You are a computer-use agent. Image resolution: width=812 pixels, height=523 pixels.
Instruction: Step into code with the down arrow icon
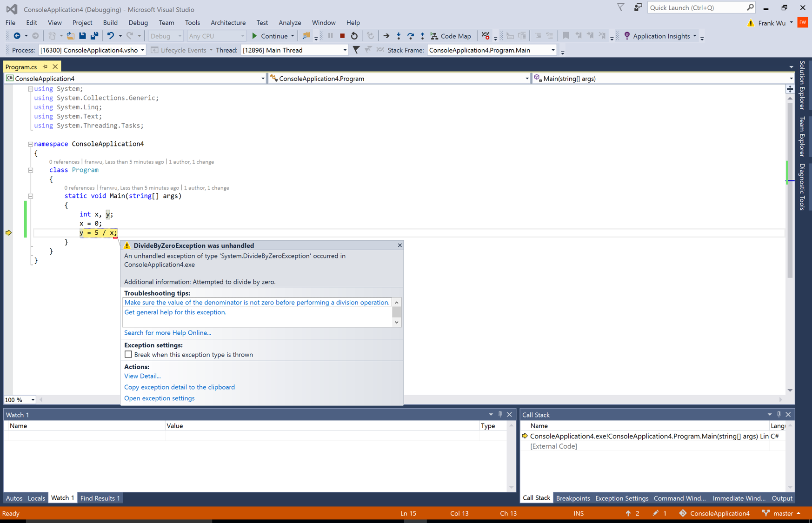[399, 36]
